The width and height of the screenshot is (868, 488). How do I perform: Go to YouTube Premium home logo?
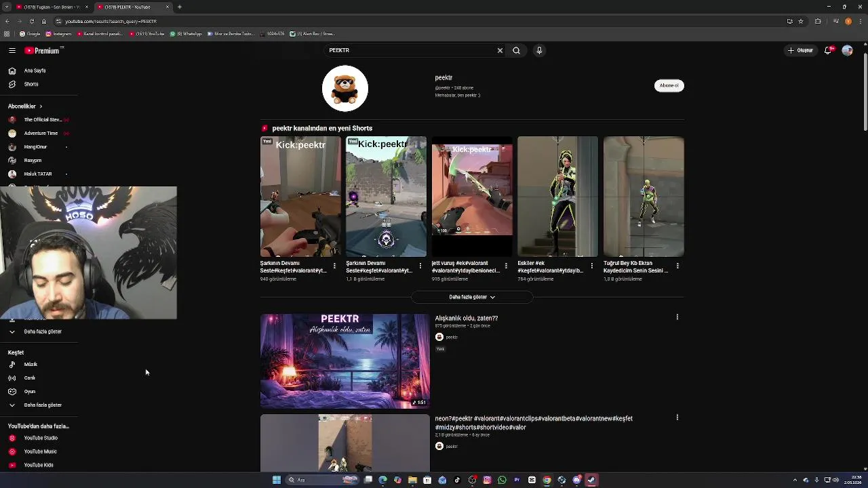pos(43,50)
